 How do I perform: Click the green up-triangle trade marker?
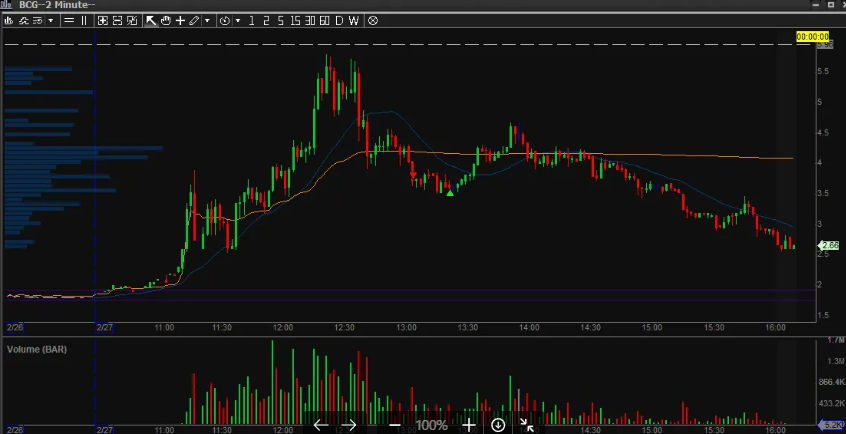[x=450, y=193]
